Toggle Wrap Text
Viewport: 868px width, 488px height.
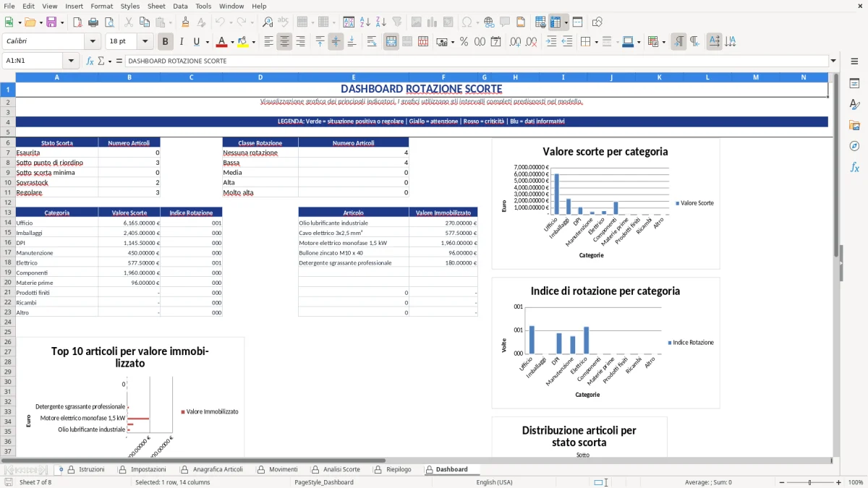coord(372,42)
